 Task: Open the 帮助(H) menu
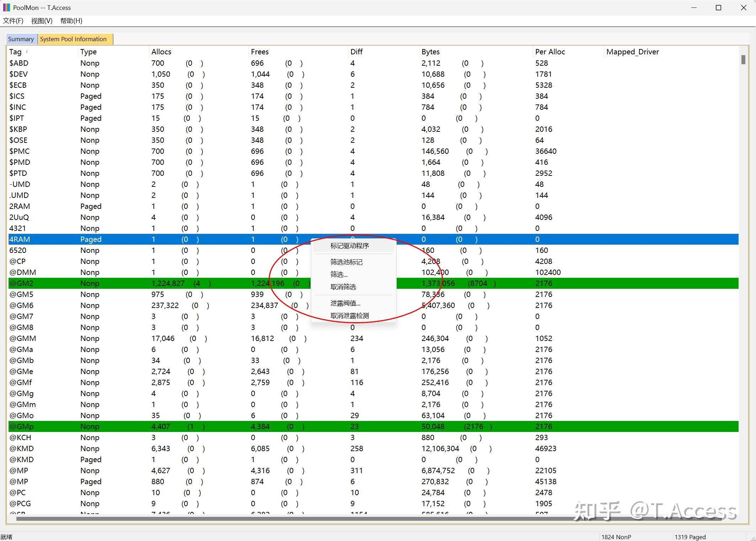tap(71, 21)
